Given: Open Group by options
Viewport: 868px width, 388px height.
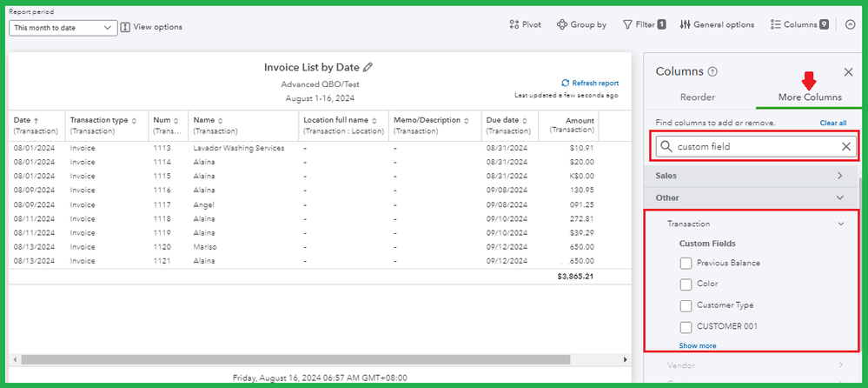Looking at the screenshot, I should pos(581,25).
